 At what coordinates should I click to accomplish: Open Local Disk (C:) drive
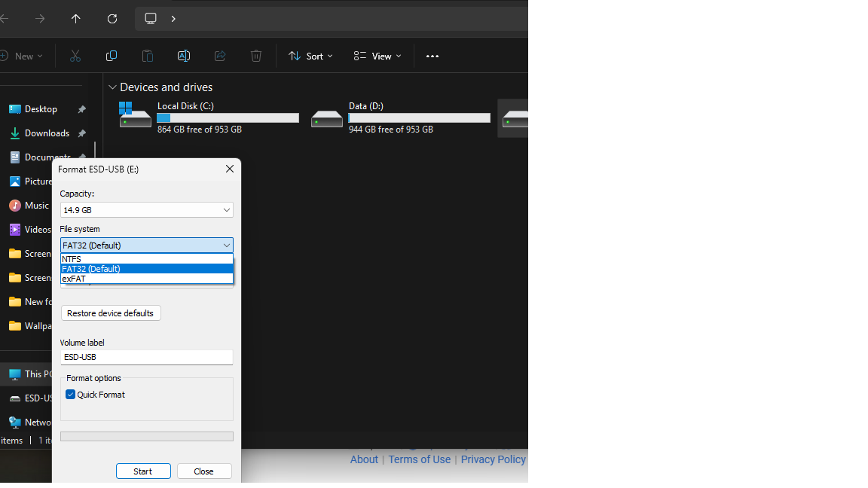pyautogui.click(x=209, y=117)
